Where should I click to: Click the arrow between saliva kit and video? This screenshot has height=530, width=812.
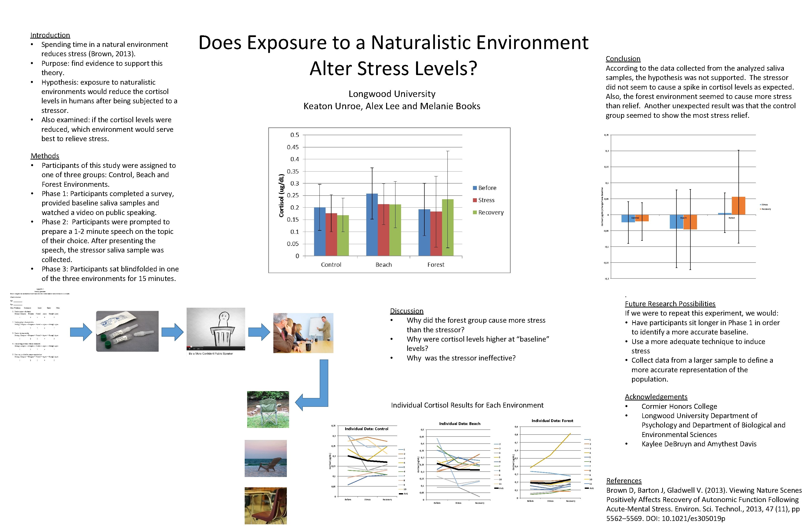pyautogui.click(x=172, y=331)
